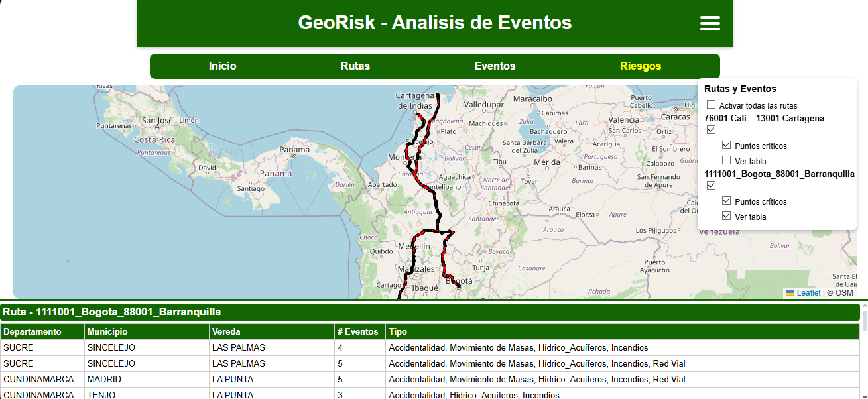The image size is (868, 399).
Task: Hide the table for the Bogota–Barranquilla route
Action: 726,216
